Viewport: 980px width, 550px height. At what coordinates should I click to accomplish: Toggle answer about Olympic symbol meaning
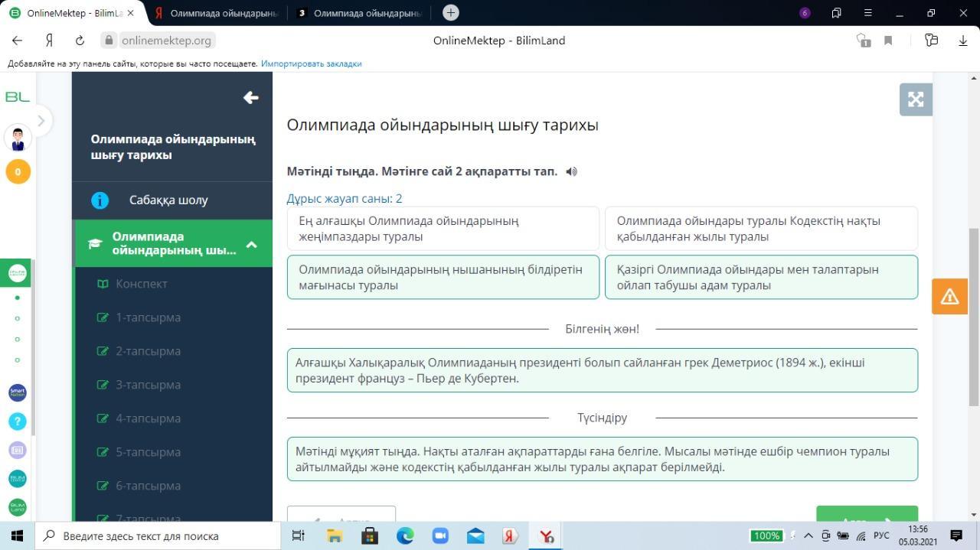(x=443, y=277)
